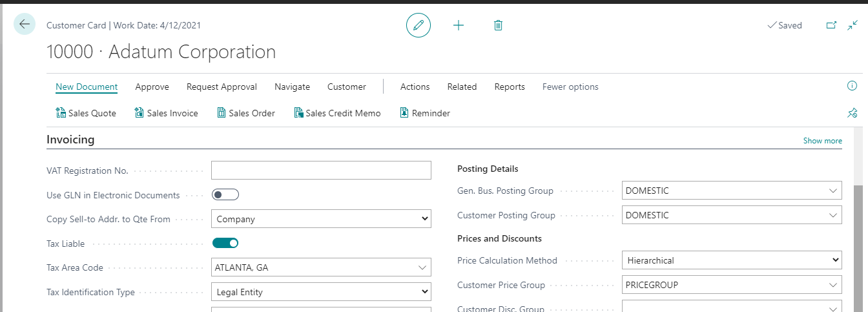Click the VAT Registration No. field
The height and width of the screenshot is (312, 868).
click(321, 170)
